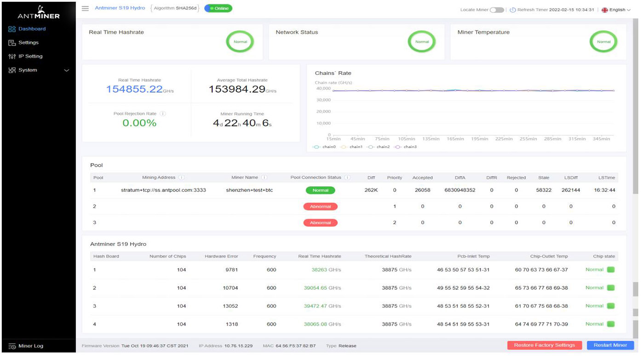Expand the System menu chevron
Image resolution: width=644 pixels, height=356 pixels.
click(x=67, y=70)
